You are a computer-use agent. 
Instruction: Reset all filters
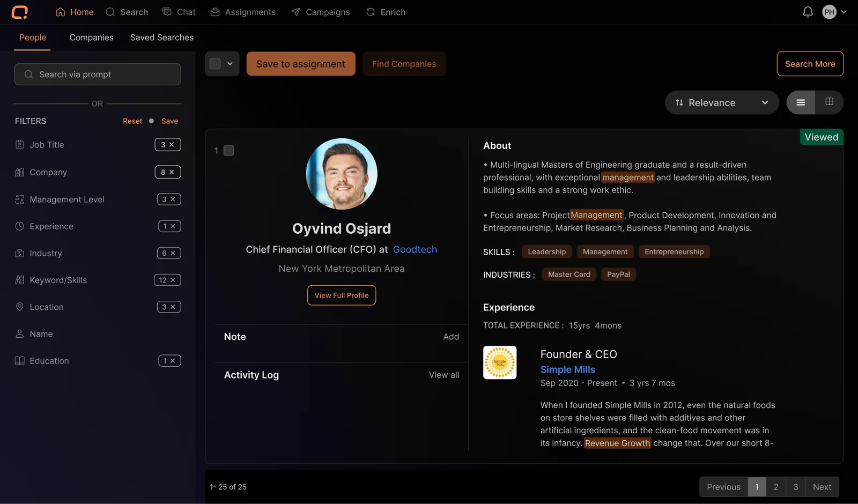click(132, 121)
